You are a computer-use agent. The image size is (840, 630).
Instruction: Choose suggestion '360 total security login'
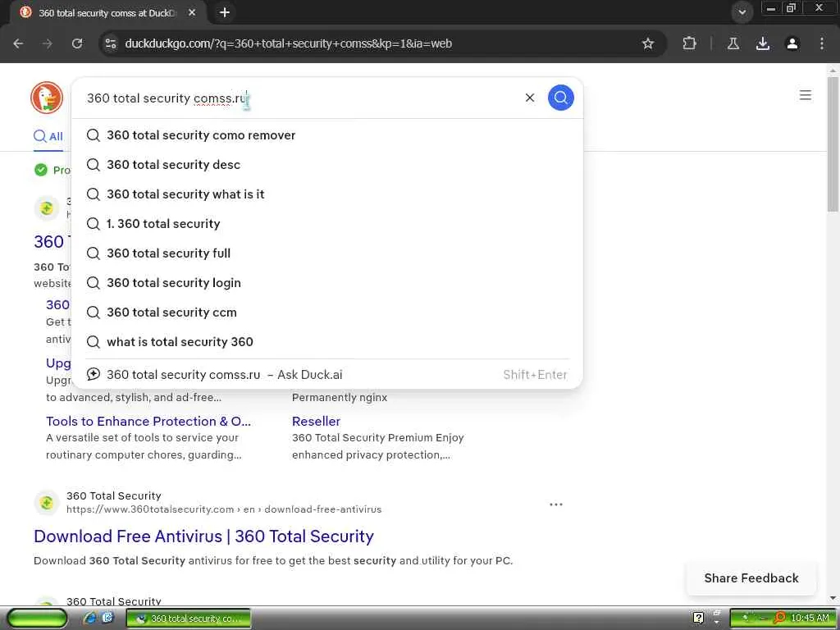[326, 282]
